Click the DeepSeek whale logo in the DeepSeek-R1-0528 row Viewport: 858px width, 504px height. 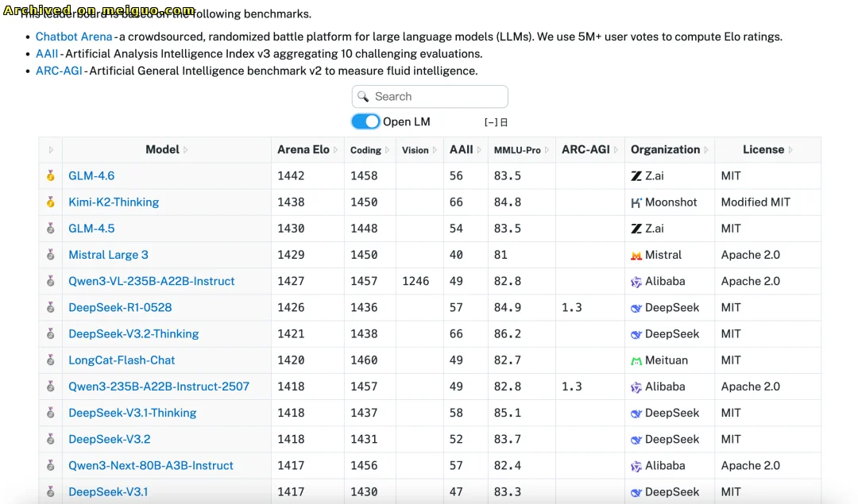pos(636,308)
